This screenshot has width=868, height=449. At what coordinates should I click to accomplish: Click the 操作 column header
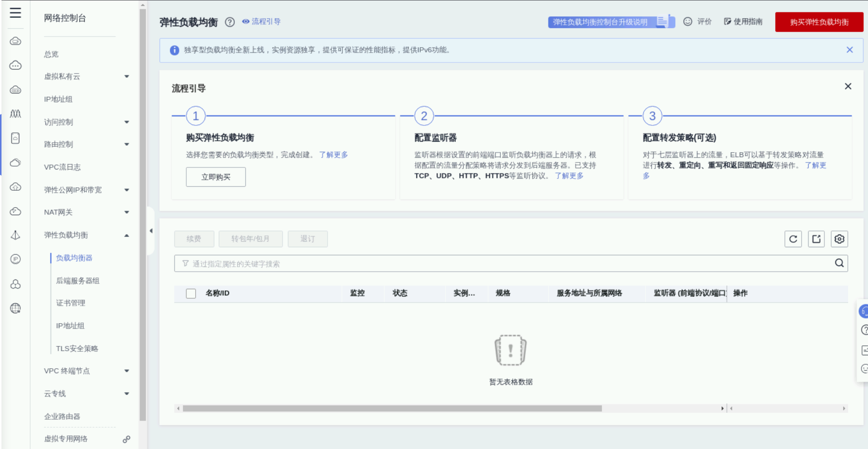pyautogui.click(x=740, y=293)
